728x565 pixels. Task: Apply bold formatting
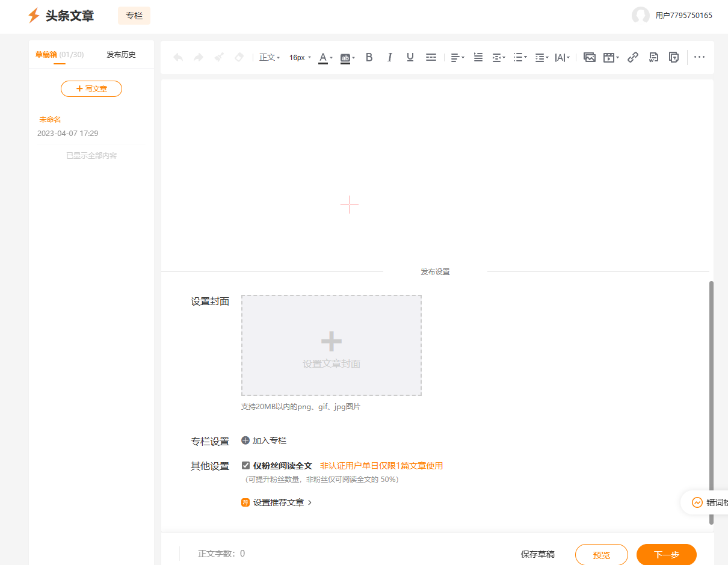(x=369, y=57)
